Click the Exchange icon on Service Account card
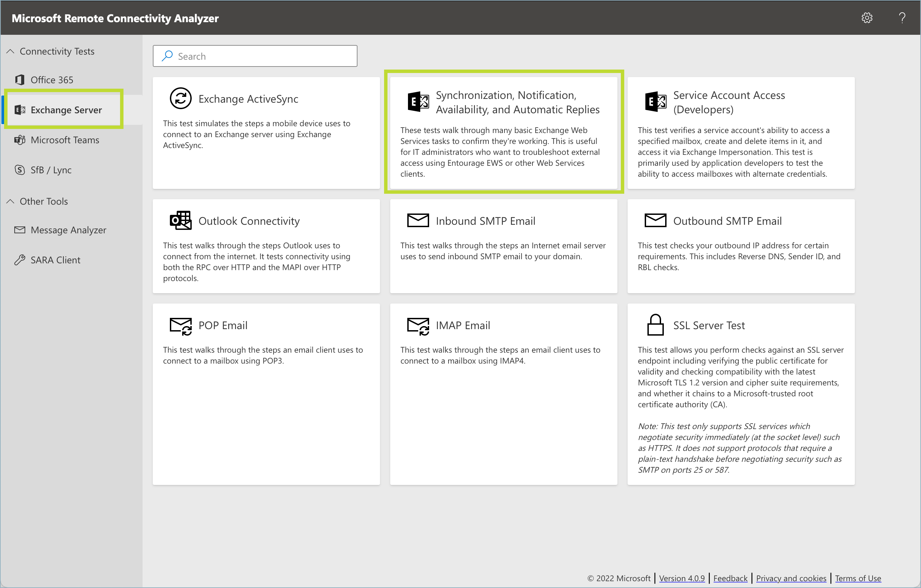The height and width of the screenshot is (588, 921). coord(656,102)
